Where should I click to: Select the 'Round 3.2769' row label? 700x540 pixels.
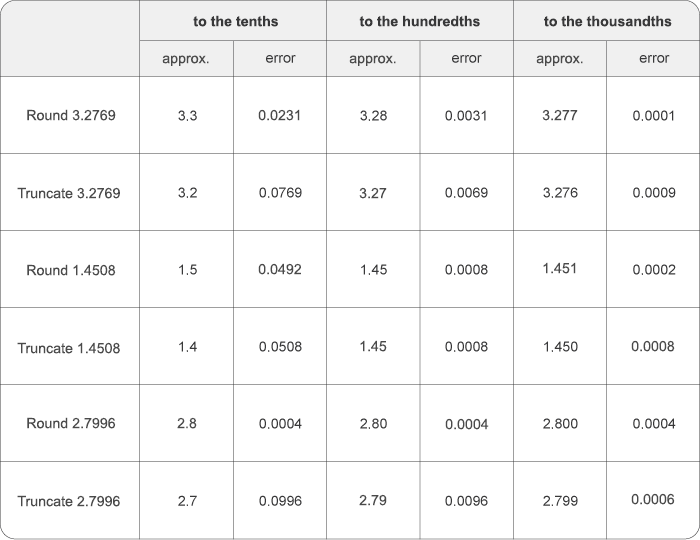71,115
